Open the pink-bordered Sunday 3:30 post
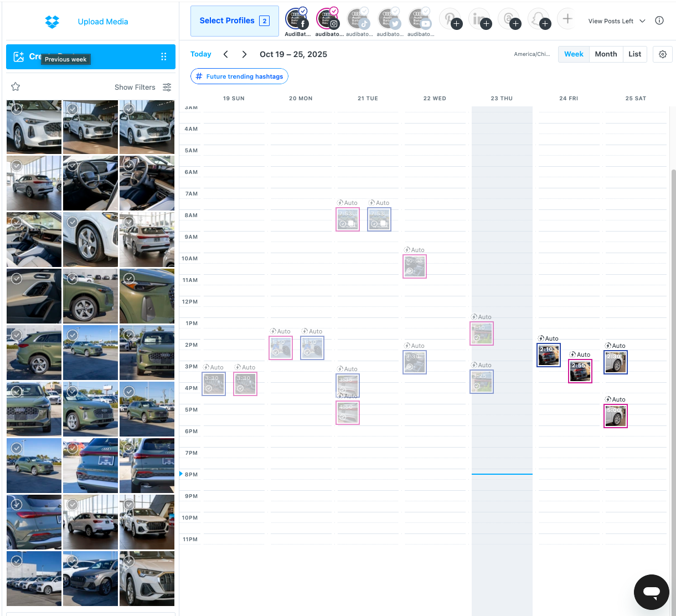This screenshot has width=676, height=616. [x=245, y=384]
